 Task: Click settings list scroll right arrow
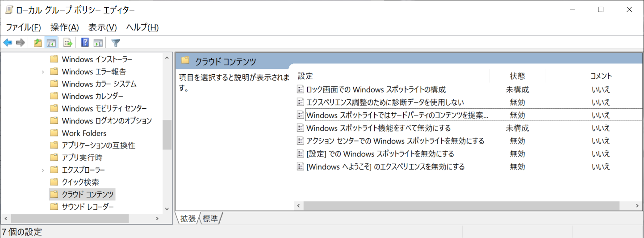click(x=637, y=206)
